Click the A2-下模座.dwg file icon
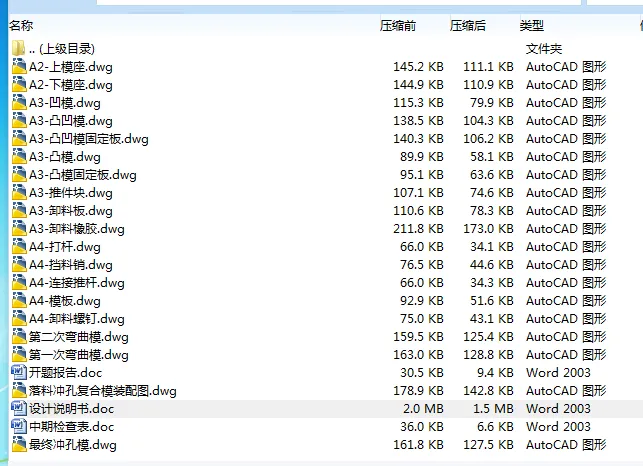Image resolution: width=643 pixels, height=466 pixels. [x=19, y=85]
